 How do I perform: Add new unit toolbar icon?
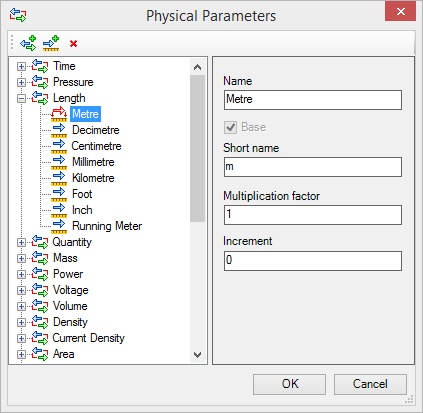51,43
